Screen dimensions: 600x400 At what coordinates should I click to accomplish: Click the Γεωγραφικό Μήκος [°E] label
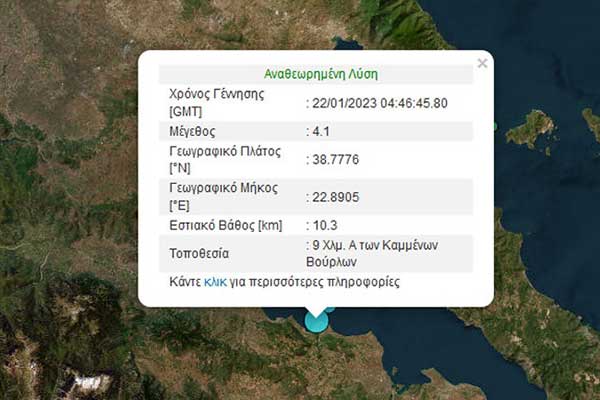(216, 195)
